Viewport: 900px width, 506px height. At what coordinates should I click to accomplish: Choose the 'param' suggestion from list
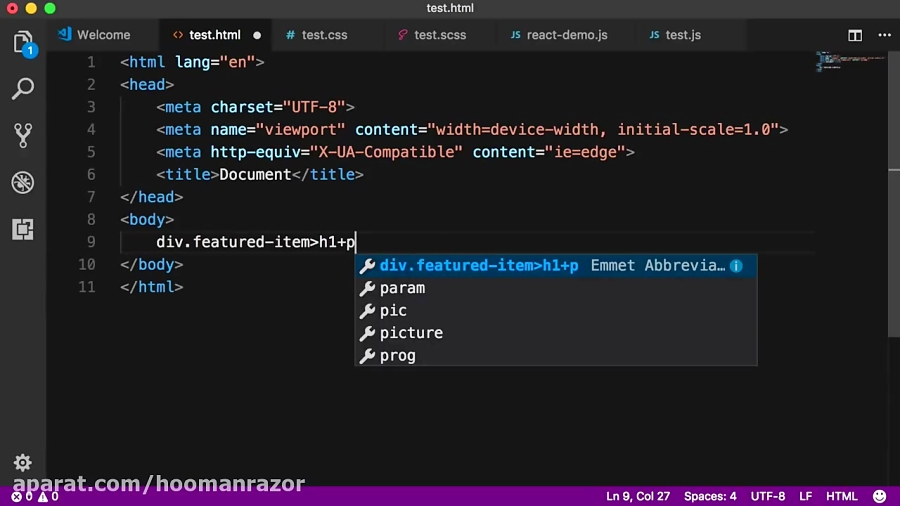coord(402,288)
